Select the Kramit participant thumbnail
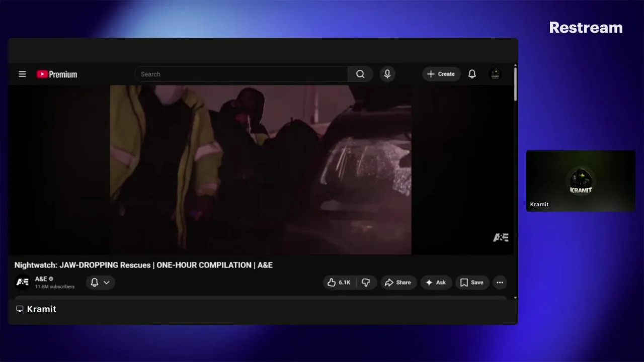644x362 pixels. coord(581,180)
